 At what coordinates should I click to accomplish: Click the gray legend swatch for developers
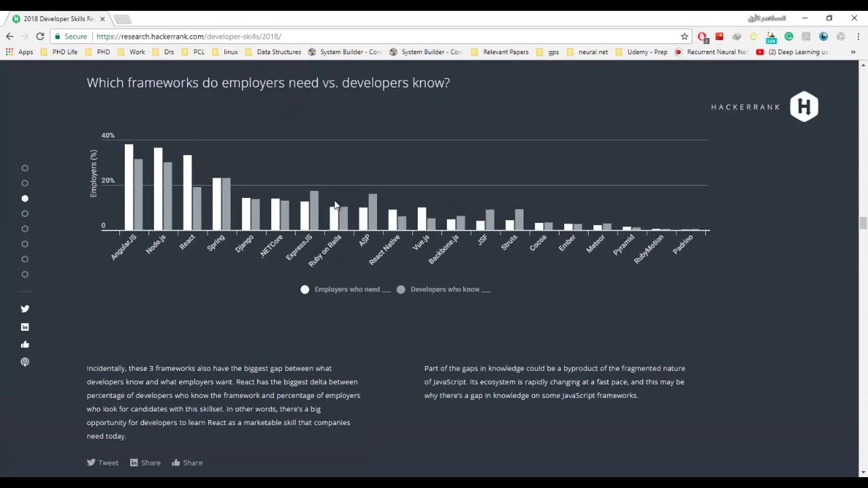[401, 289]
